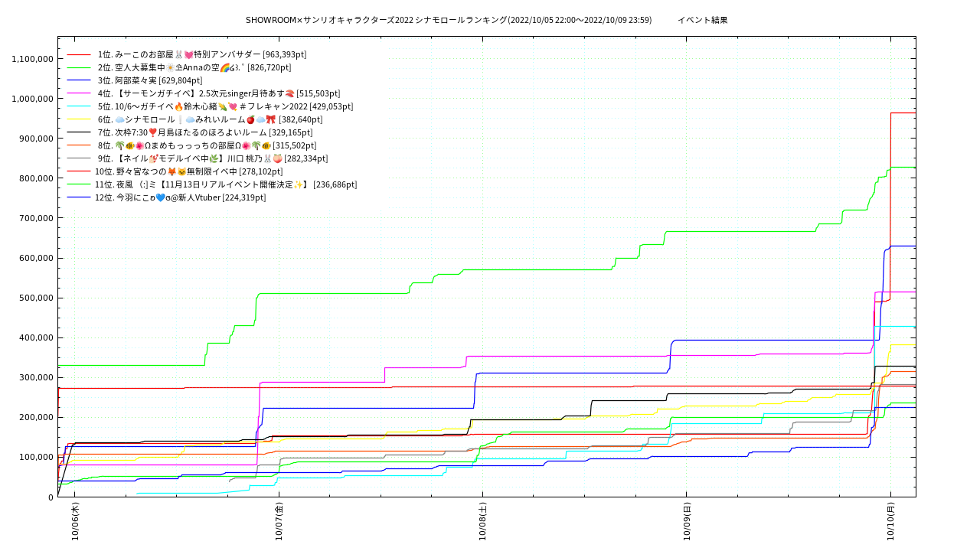Select legend entry 12位 今羽にこ
Viewport: 980px width, 551px height.
[x=180, y=197]
